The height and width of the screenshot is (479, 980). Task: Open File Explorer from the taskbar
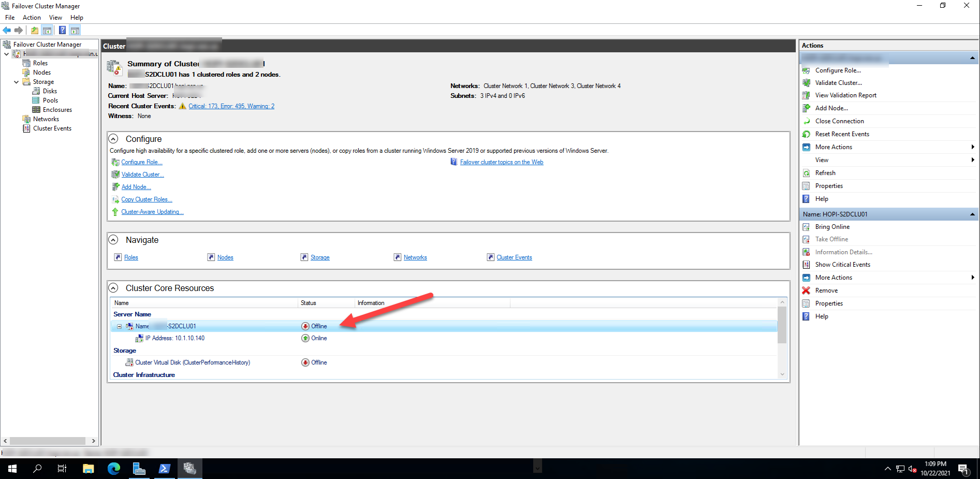click(x=88, y=469)
